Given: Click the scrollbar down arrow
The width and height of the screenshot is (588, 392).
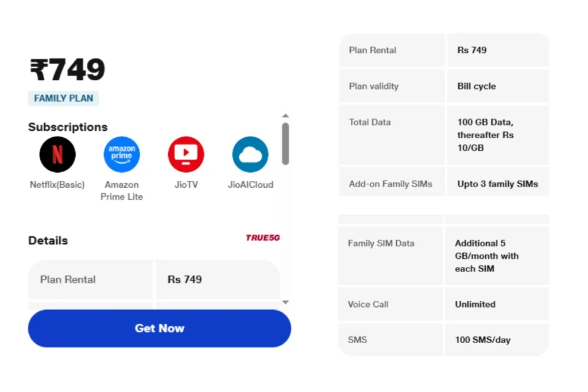Looking at the screenshot, I should pos(285,302).
